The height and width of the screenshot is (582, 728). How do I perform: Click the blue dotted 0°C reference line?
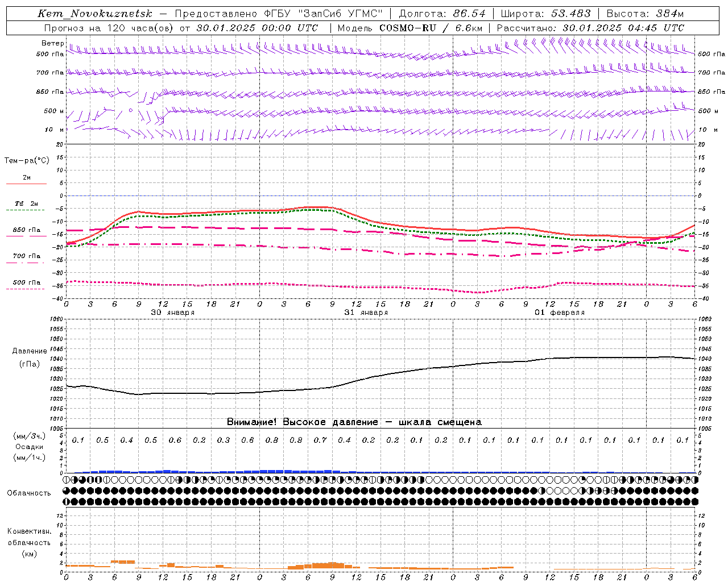coord(380,196)
